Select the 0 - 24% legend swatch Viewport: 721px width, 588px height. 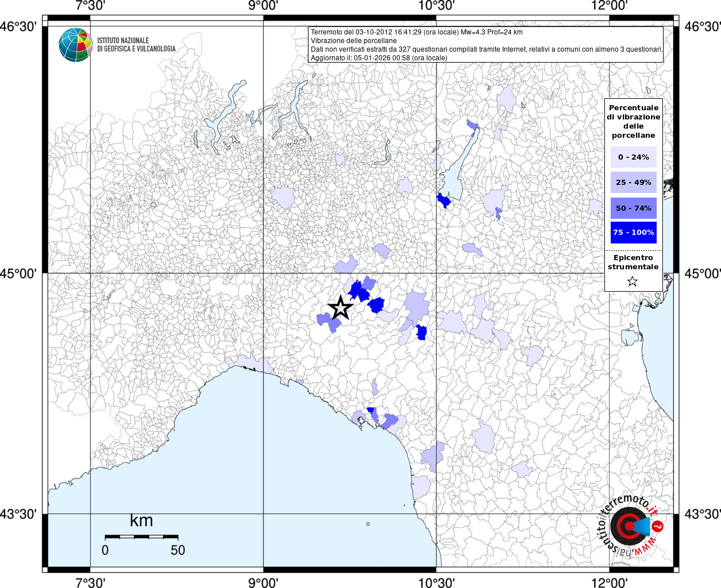633,157
